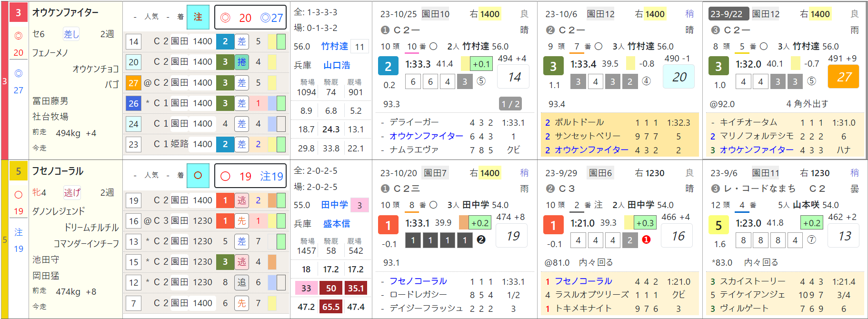
Task: Open horse name フセノコーラル in lower row header
Action: point(58,171)
